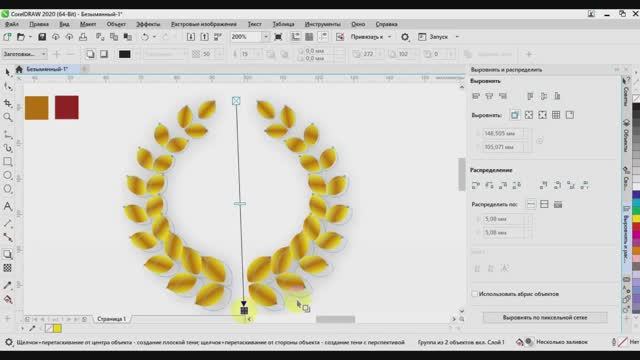Open the 'Запуск' dropdown arrow
This screenshot has height=360, width=640.
(x=457, y=37)
